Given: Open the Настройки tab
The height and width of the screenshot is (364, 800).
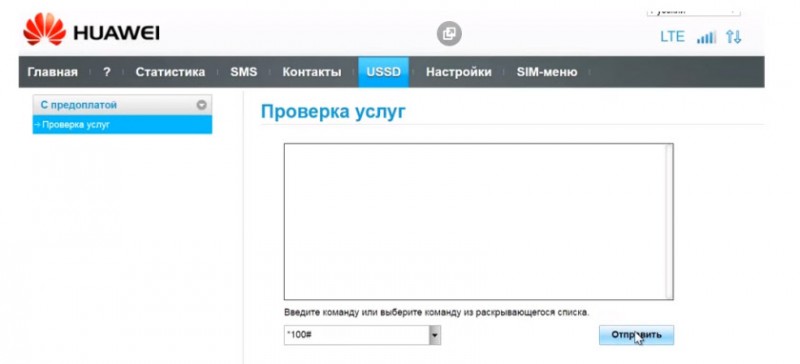Looking at the screenshot, I should [459, 72].
